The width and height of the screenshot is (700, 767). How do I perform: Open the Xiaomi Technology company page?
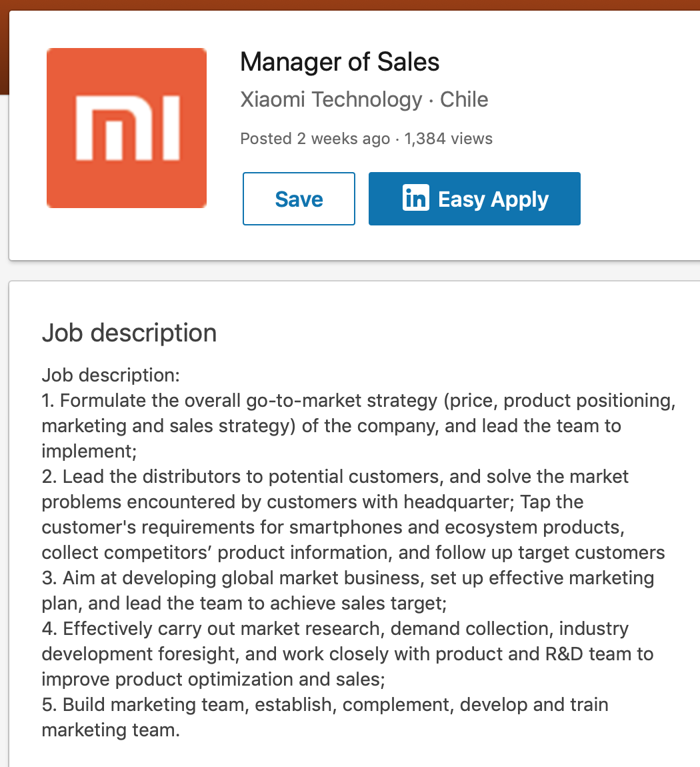point(331,99)
